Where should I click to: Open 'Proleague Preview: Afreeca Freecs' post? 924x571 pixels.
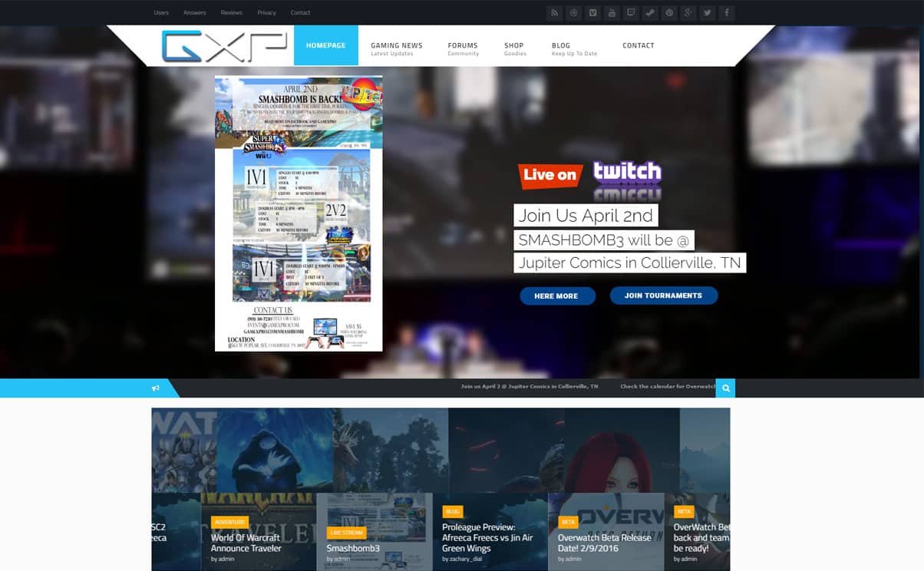[x=488, y=537]
